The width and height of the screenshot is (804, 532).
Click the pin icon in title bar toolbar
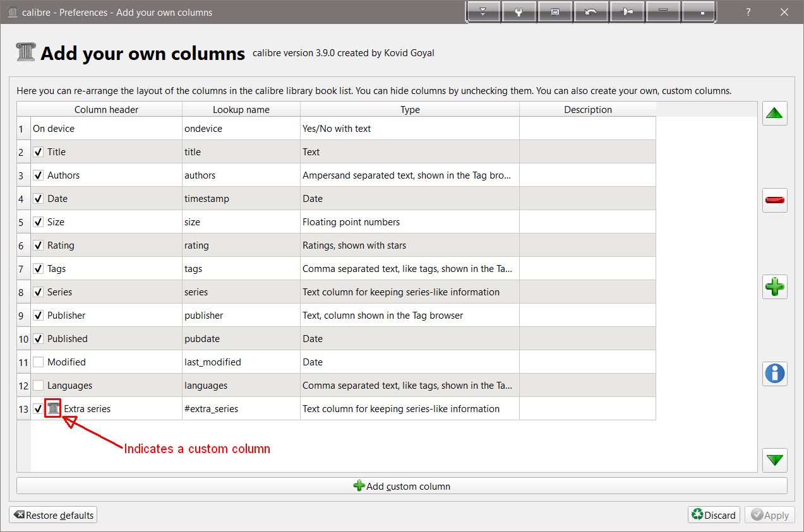pos(627,12)
